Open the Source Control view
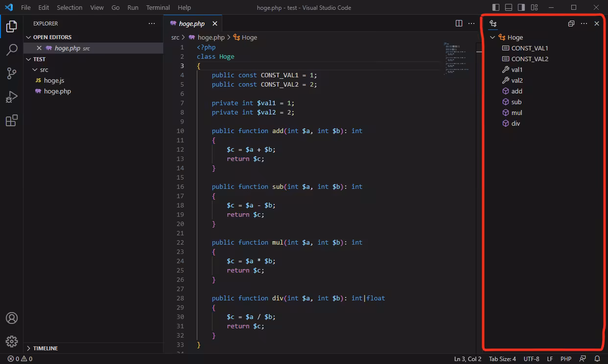The width and height of the screenshot is (608, 364). click(x=12, y=73)
